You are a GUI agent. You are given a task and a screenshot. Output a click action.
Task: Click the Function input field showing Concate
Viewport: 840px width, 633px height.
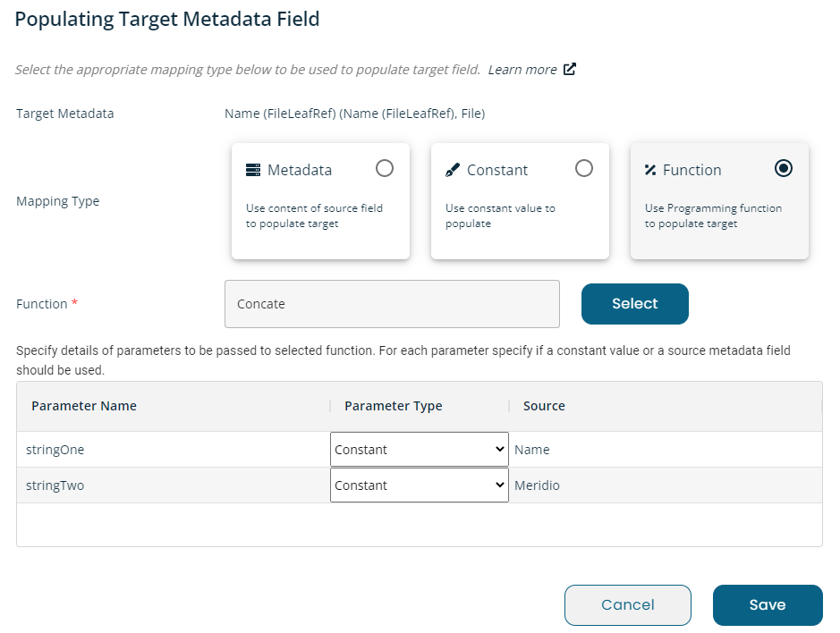click(392, 304)
